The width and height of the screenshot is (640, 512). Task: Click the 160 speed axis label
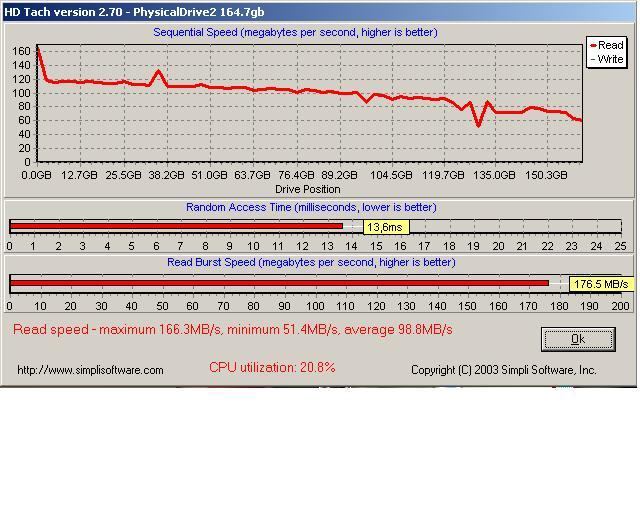tap(21, 51)
